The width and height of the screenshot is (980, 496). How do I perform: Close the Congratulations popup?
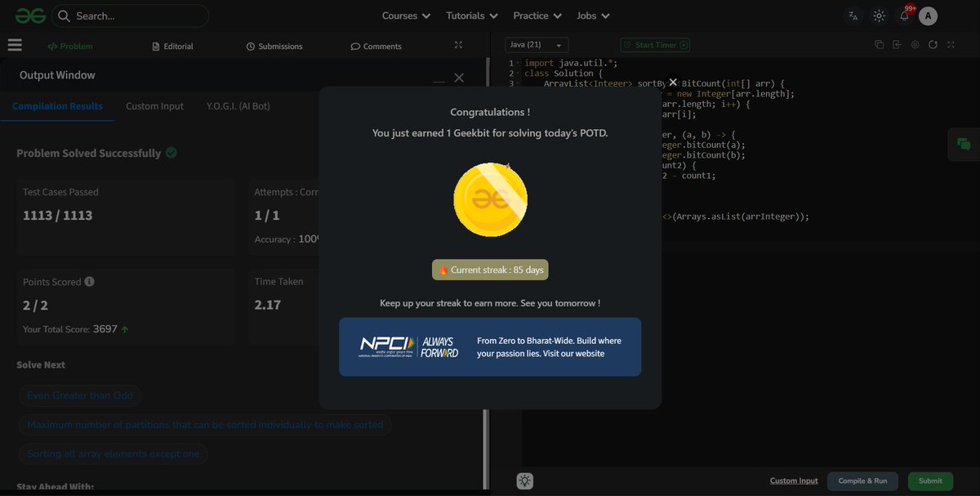point(673,82)
